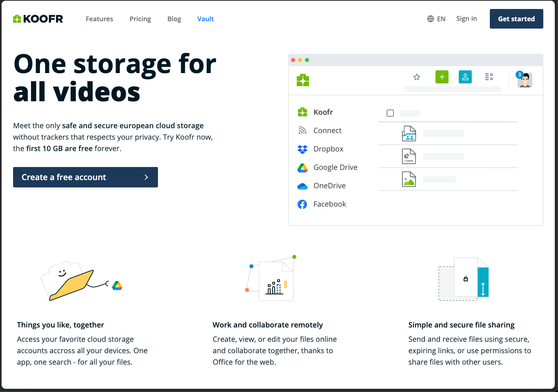Click the user avatar with notification badge
The image size is (558, 392).
click(x=525, y=79)
